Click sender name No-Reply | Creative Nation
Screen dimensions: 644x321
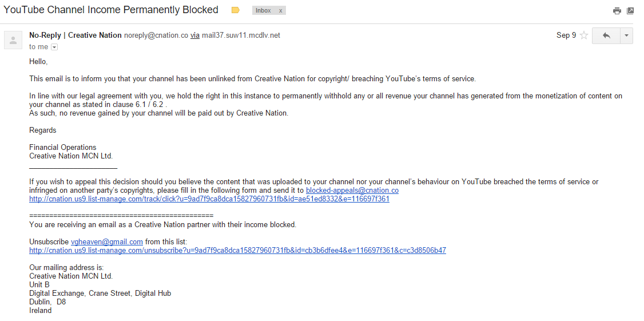[x=75, y=35]
